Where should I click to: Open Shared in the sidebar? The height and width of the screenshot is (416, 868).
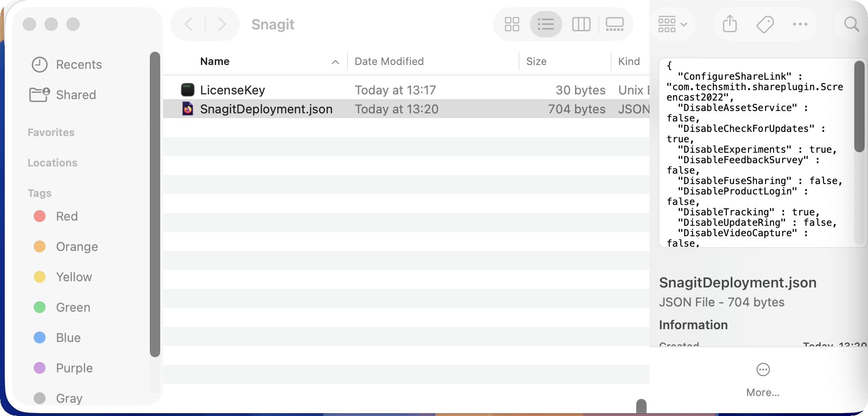[63, 95]
